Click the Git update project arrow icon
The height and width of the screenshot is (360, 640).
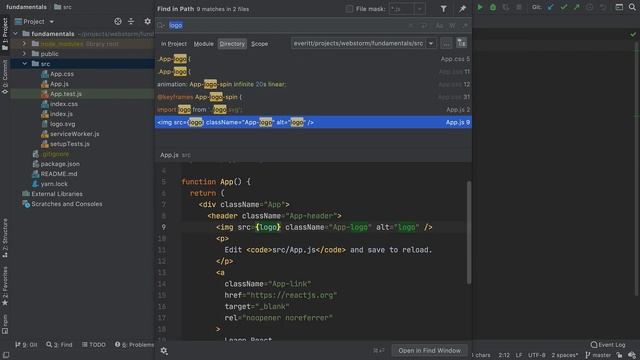tap(551, 7)
